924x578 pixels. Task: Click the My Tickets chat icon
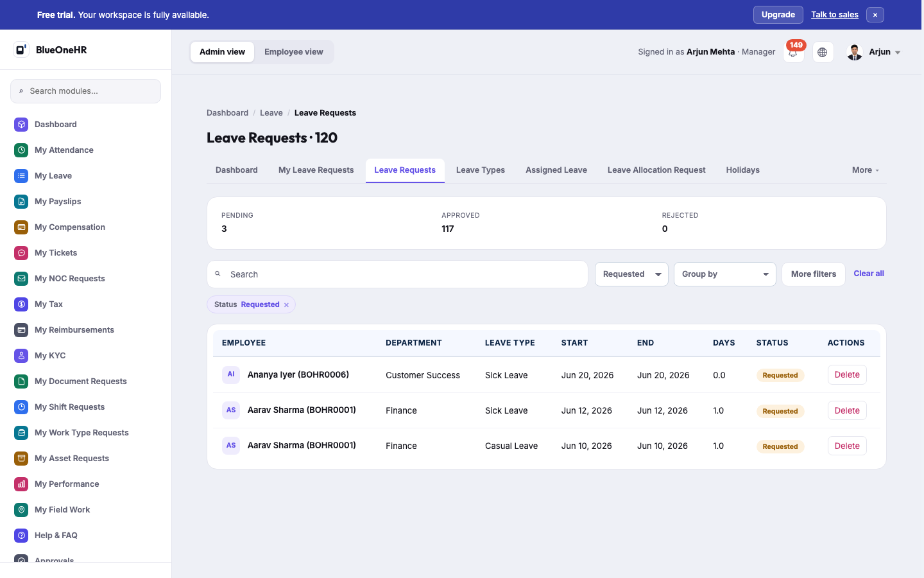click(x=21, y=252)
